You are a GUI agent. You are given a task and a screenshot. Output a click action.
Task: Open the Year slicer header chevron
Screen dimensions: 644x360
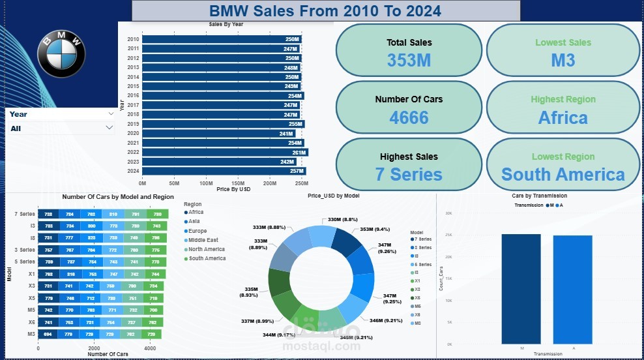tap(111, 114)
